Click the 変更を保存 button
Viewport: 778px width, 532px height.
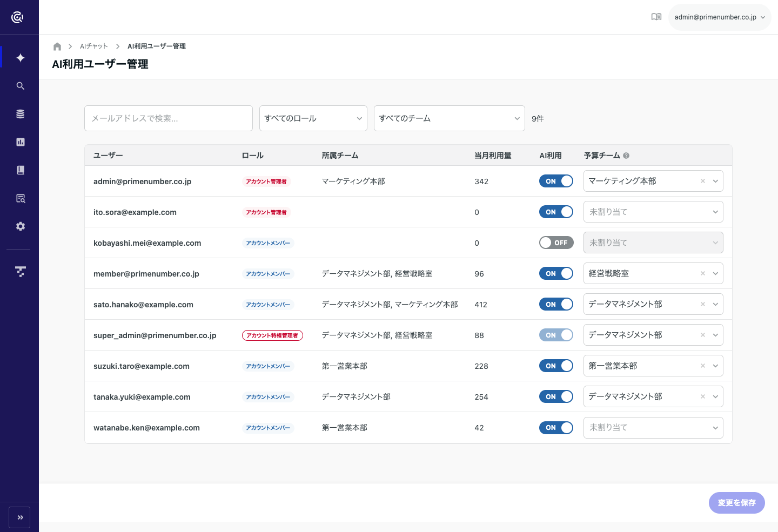click(736, 503)
